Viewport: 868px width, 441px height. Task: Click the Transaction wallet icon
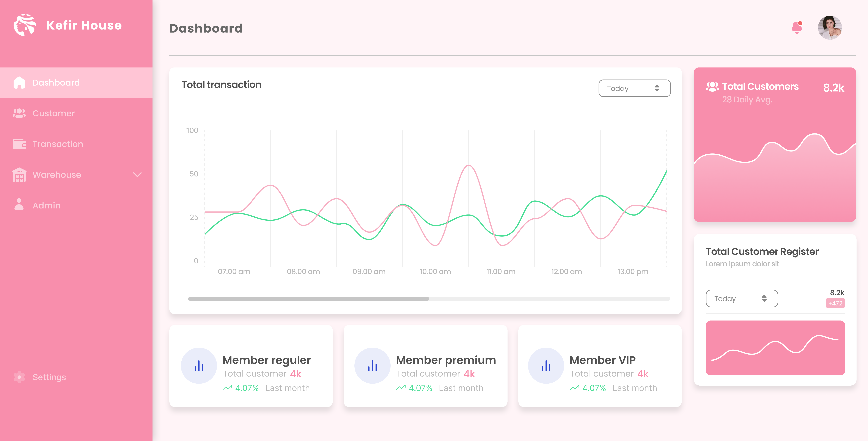tap(19, 144)
